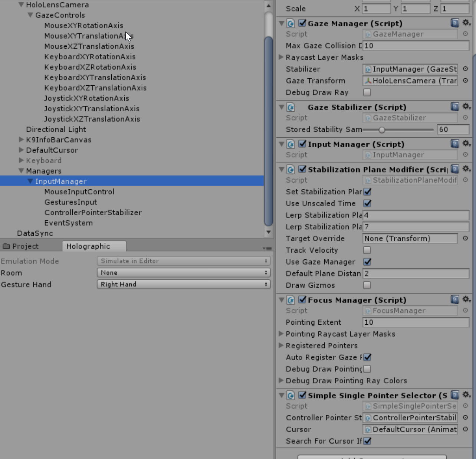476x459 pixels.
Task: Open object picker for Stabilizer field
Action: pos(465,69)
